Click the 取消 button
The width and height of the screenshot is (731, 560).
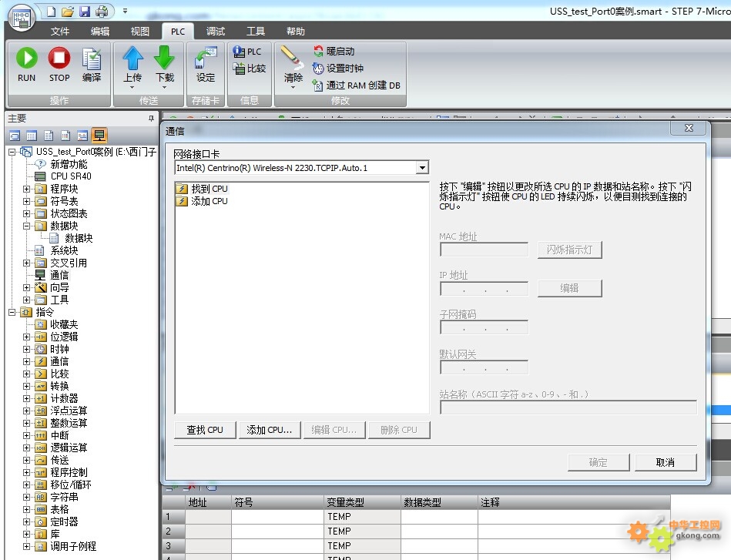point(666,462)
